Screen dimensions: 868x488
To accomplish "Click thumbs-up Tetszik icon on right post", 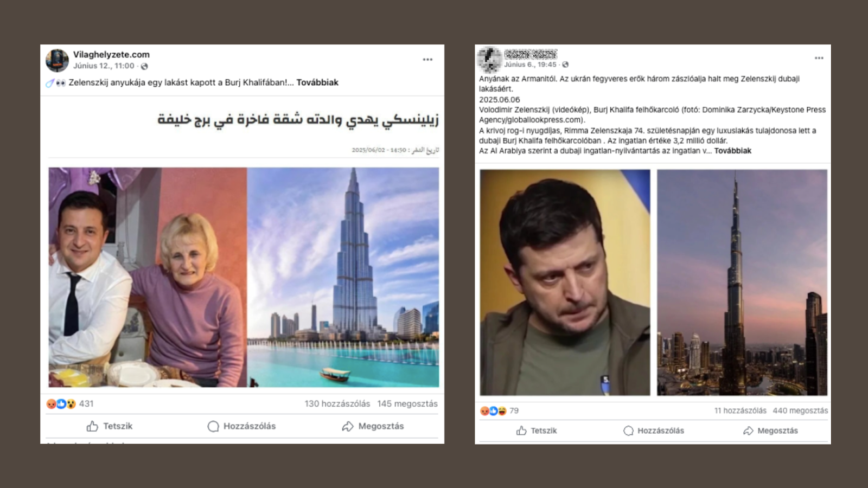I will (x=521, y=431).
